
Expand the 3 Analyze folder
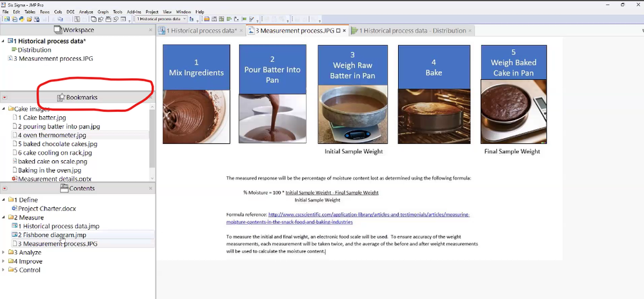[4, 253]
